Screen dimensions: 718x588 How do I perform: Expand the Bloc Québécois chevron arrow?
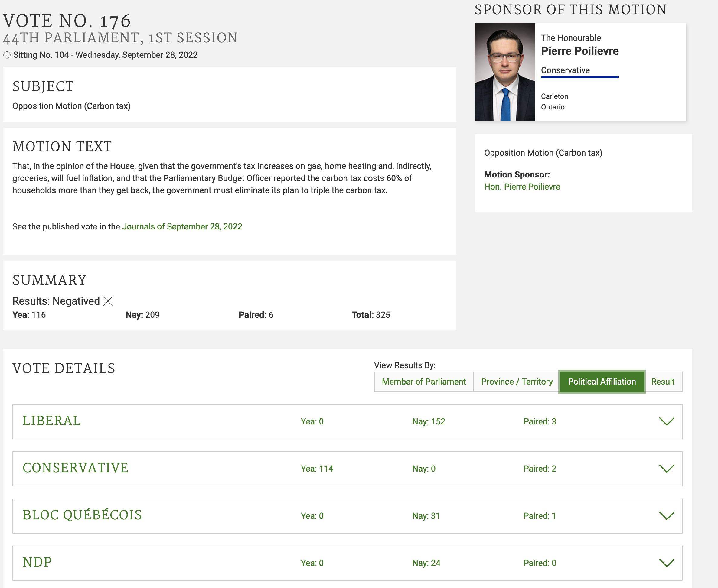667,515
